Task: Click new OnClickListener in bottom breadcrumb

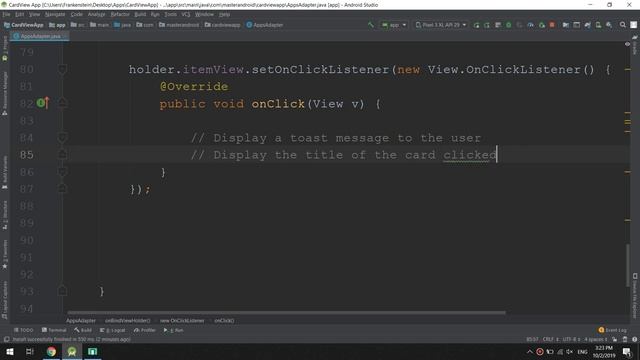Action: click(182, 321)
